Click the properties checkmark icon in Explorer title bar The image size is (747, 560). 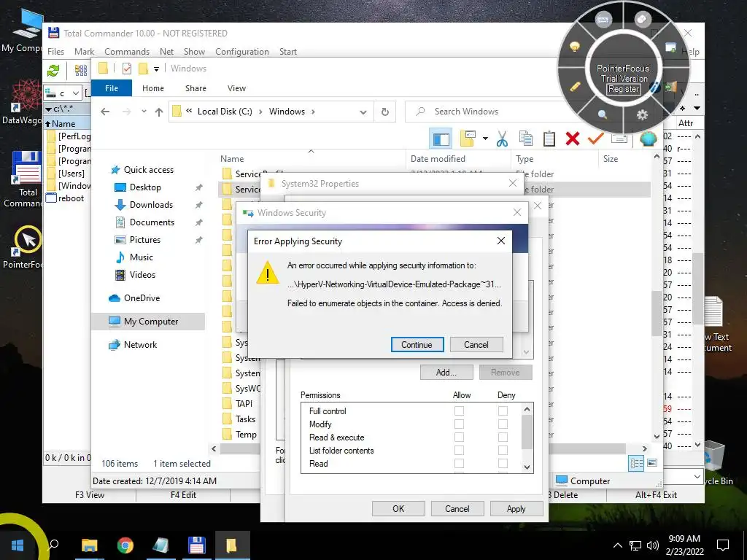127,69
